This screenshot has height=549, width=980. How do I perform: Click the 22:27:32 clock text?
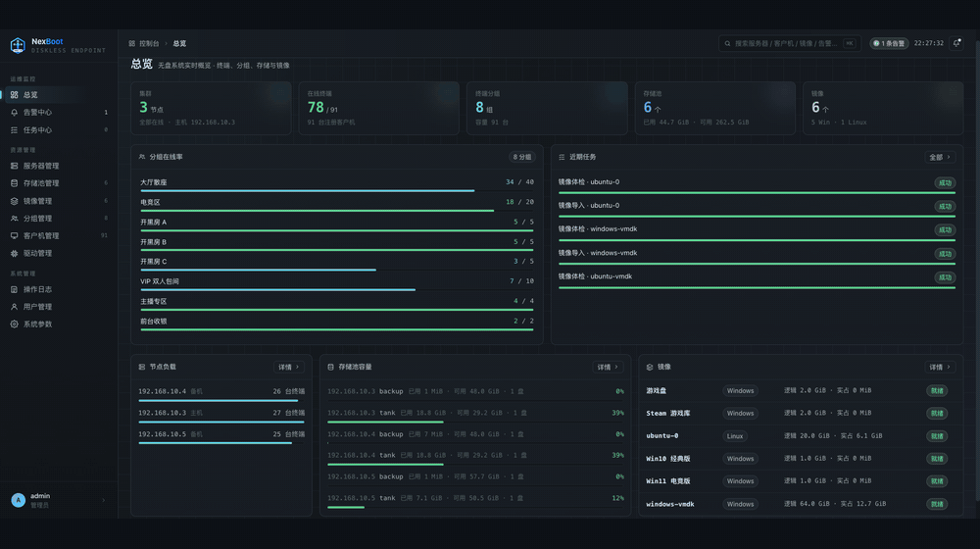tap(929, 43)
